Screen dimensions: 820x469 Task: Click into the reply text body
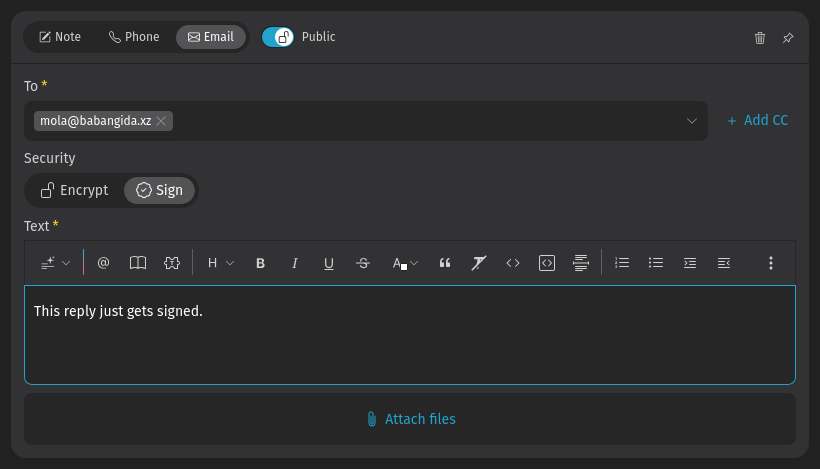(410, 335)
